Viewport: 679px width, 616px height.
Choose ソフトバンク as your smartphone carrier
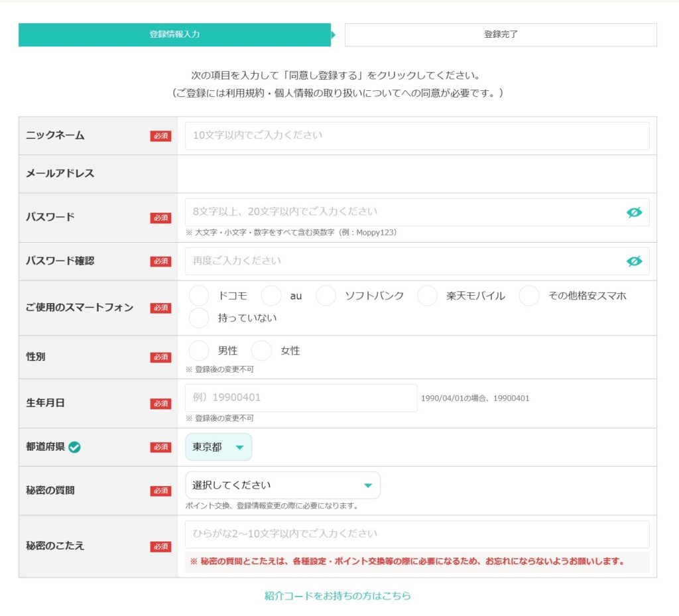pyautogui.click(x=326, y=296)
